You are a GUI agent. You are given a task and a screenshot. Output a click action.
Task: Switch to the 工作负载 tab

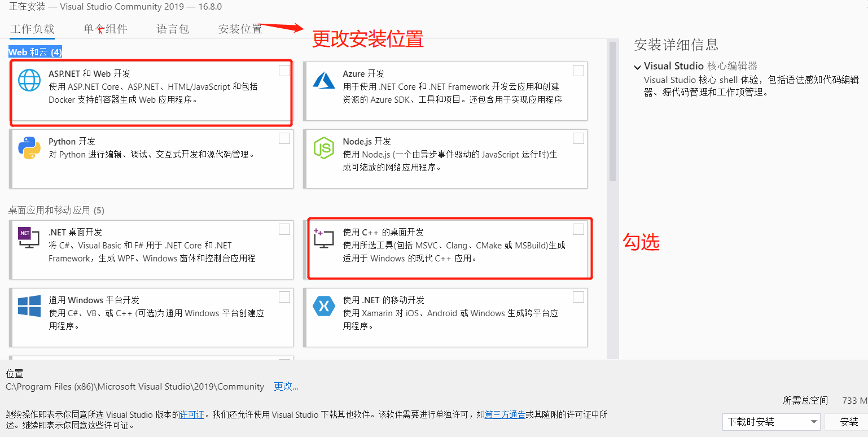pos(32,29)
